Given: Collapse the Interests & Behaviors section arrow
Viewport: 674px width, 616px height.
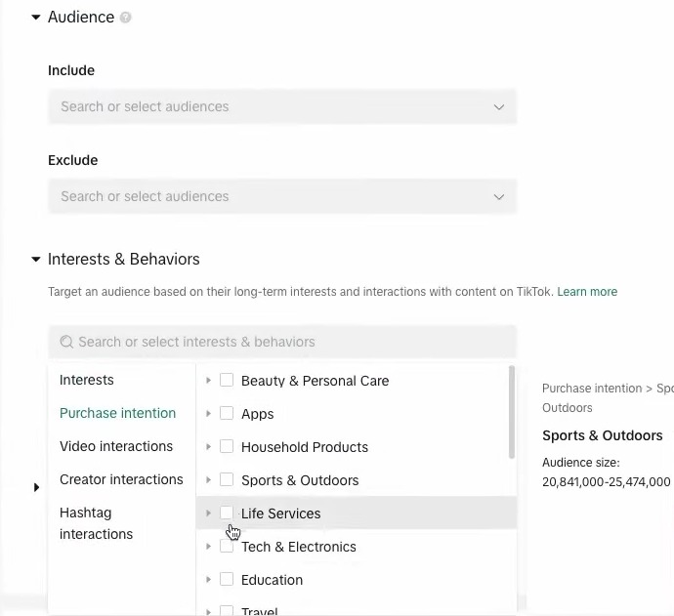Looking at the screenshot, I should click(x=36, y=260).
